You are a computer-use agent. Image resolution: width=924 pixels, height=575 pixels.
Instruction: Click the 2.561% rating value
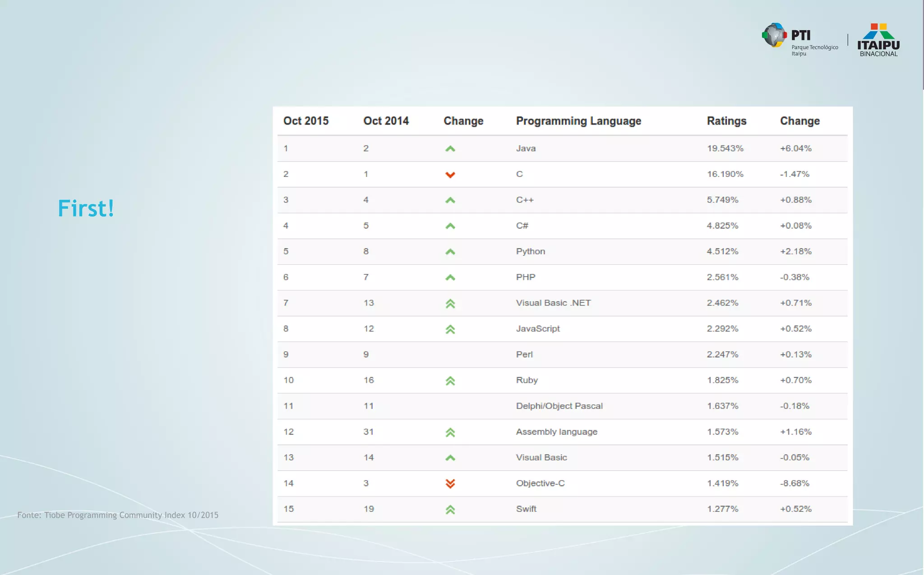(x=722, y=277)
